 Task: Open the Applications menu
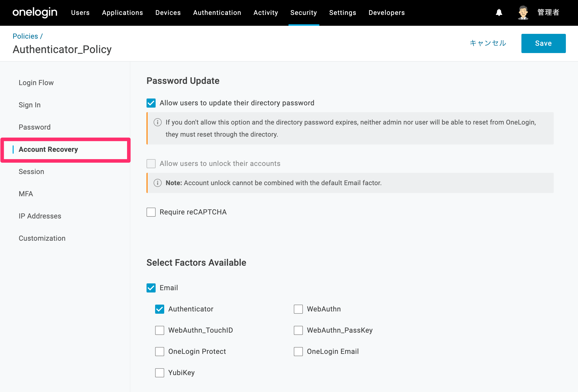123,13
